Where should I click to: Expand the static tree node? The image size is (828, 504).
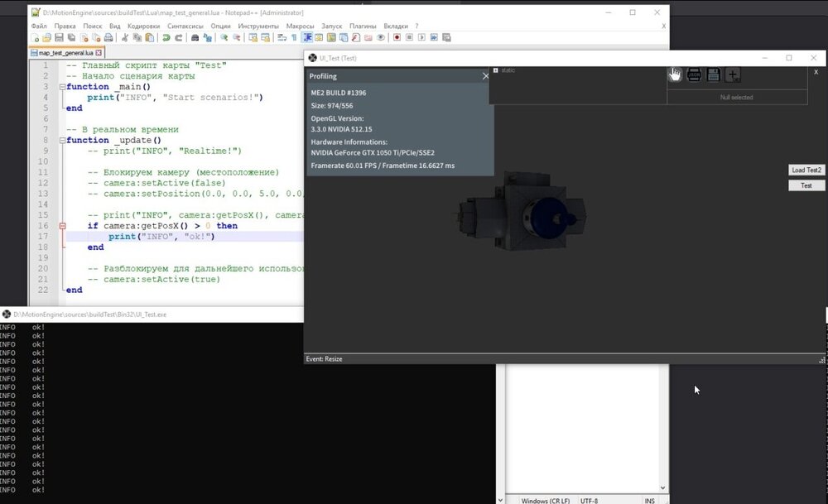496,70
